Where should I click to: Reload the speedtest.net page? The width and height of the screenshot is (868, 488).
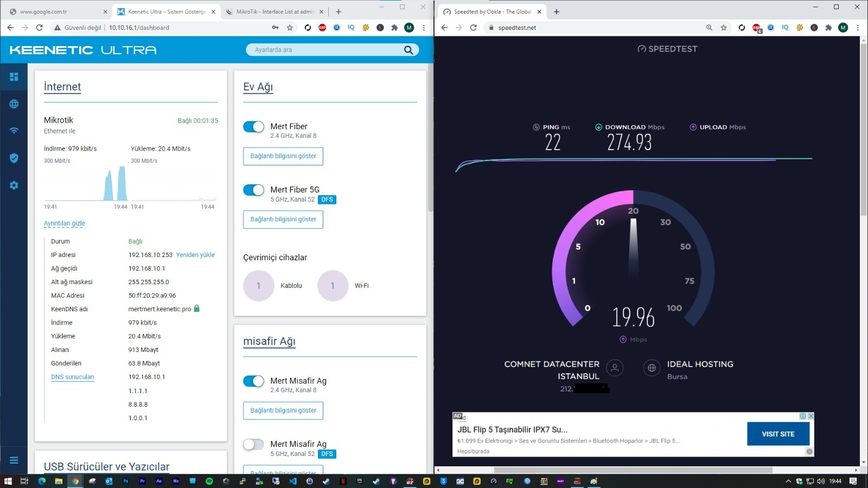tap(473, 28)
